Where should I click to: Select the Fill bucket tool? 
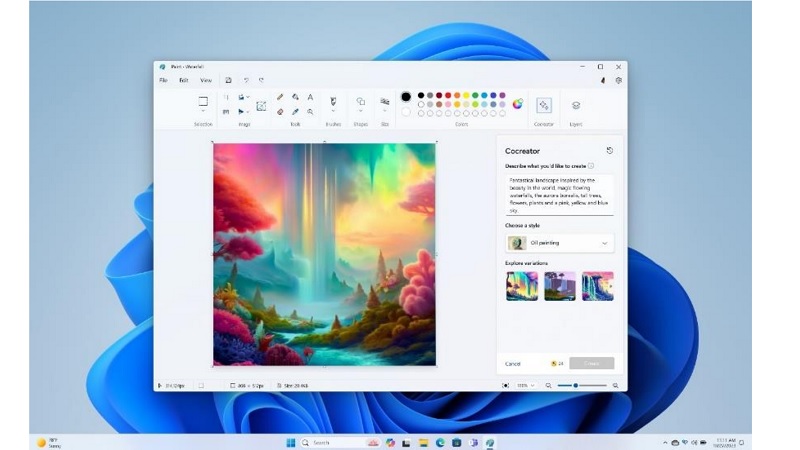coord(295,97)
